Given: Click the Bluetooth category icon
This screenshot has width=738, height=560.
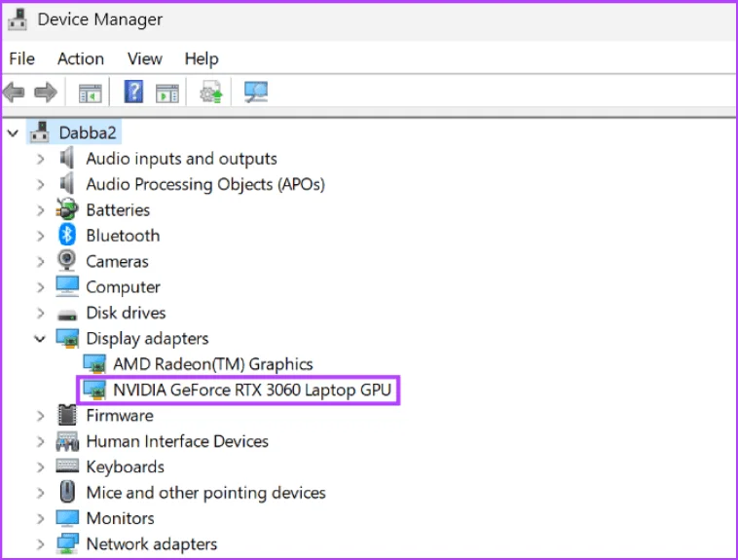Looking at the screenshot, I should 67,235.
